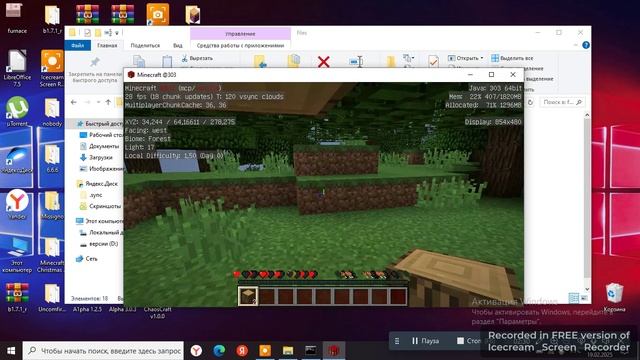Click the Rename icon in Explorer ribbon
640x360 pixels.
tap(356, 62)
